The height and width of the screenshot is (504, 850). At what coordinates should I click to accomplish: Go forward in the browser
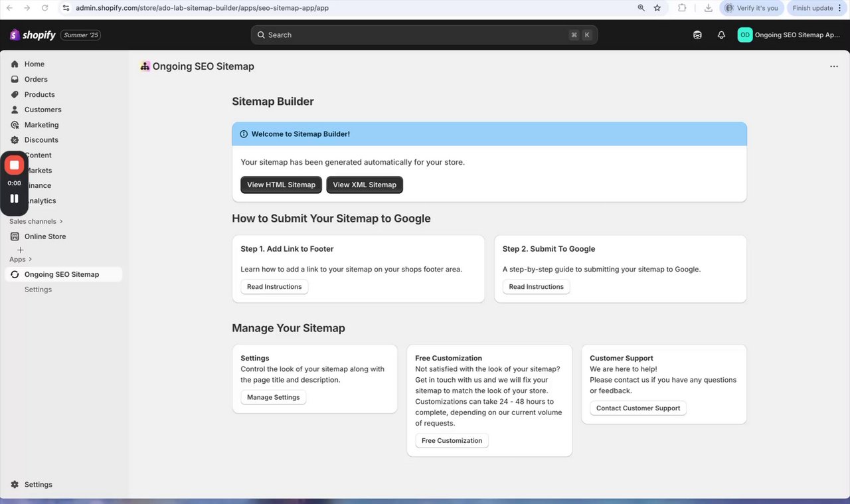point(27,8)
